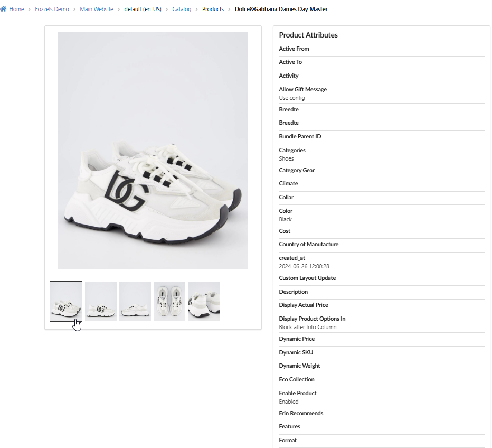This screenshot has height=448, width=492.
Task: Click the created_at attribute row
Action: [382, 262]
